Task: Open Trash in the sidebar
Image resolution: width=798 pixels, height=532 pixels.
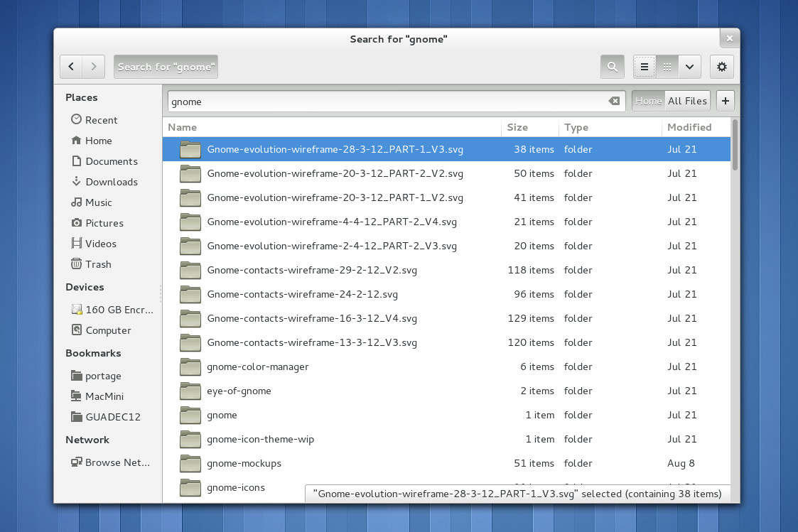Action: (91, 264)
